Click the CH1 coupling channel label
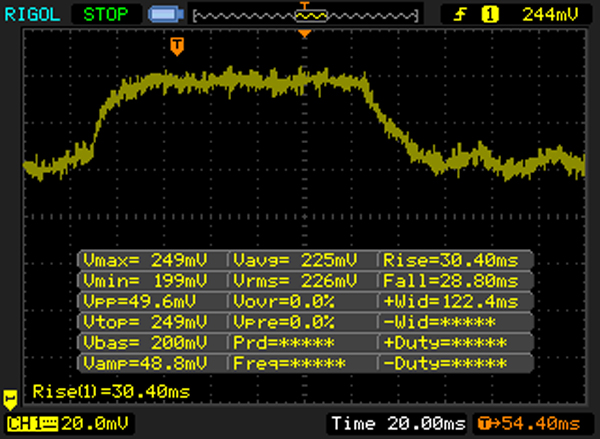Image resolution: width=600 pixels, height=439 pixels. 33,424
